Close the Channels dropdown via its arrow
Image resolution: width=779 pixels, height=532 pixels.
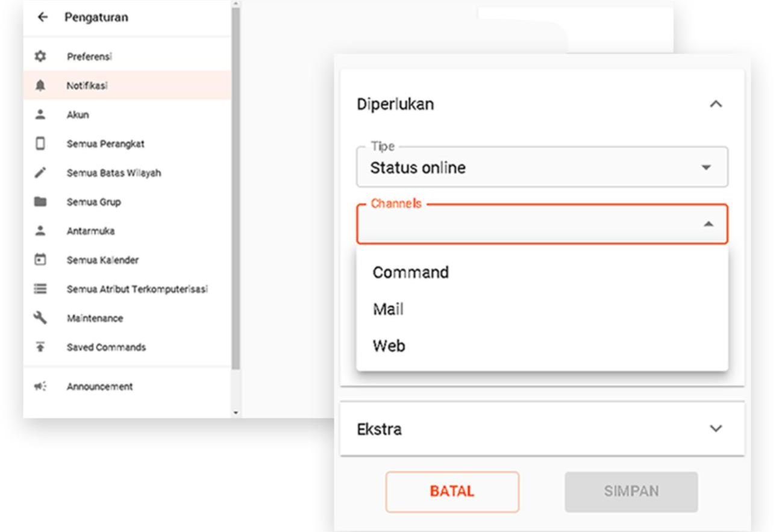[x=709, y=224]
